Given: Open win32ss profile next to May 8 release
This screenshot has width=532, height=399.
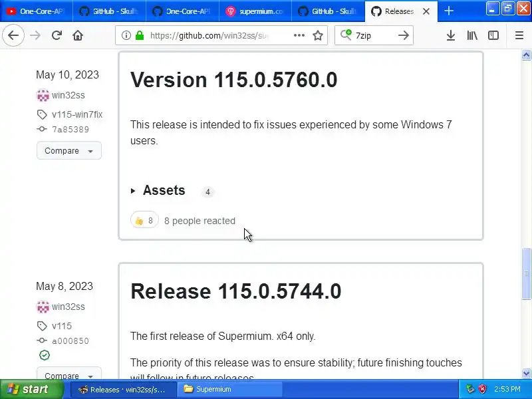Looking at the screenshot, I should pos(68,307).
